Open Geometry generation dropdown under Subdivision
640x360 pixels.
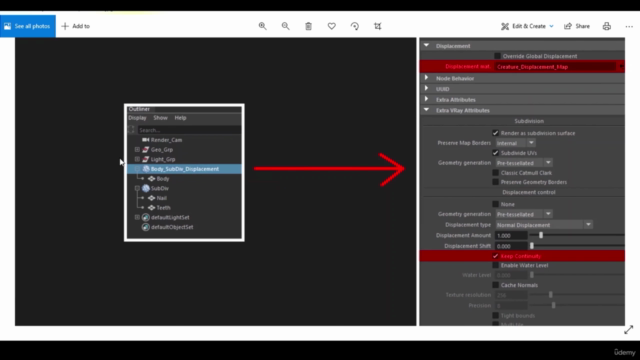(x=524, y=163)
